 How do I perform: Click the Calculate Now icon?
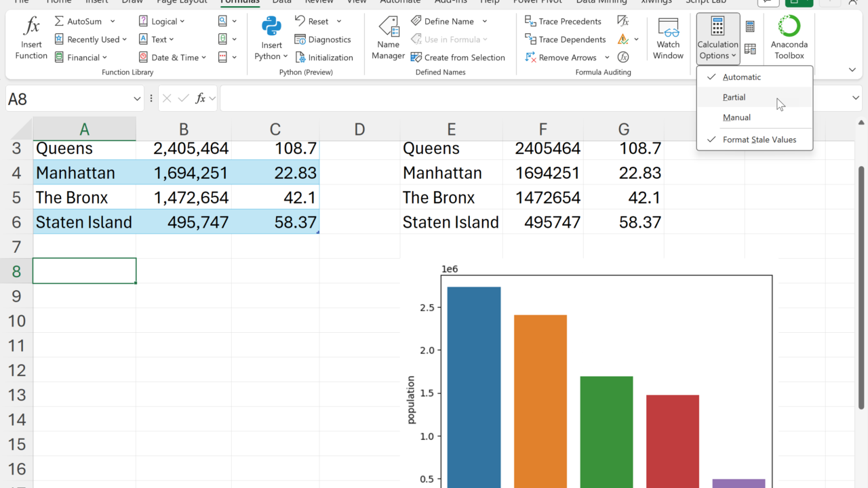(750, 26)
